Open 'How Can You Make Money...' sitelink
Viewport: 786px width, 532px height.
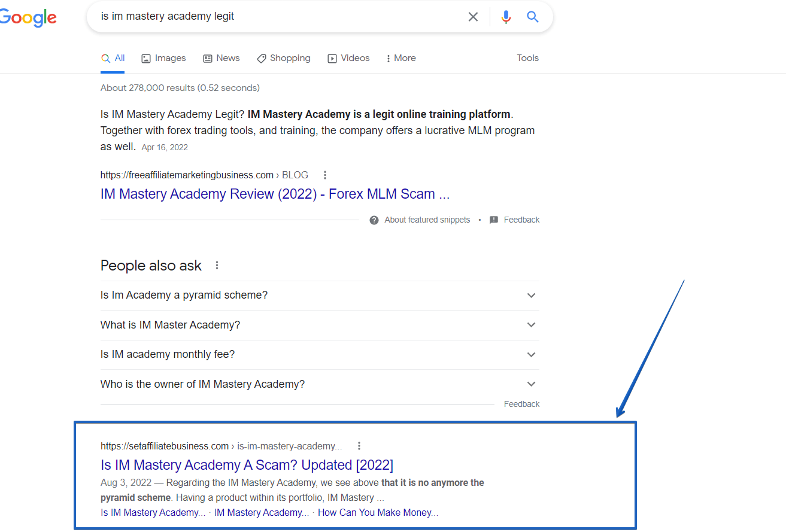(x=378, y=513)
